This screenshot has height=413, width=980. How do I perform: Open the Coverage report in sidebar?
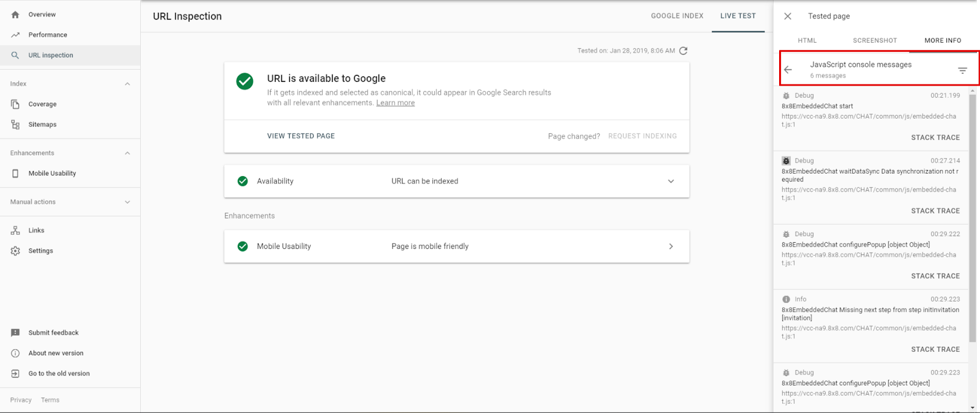(42, 104)
